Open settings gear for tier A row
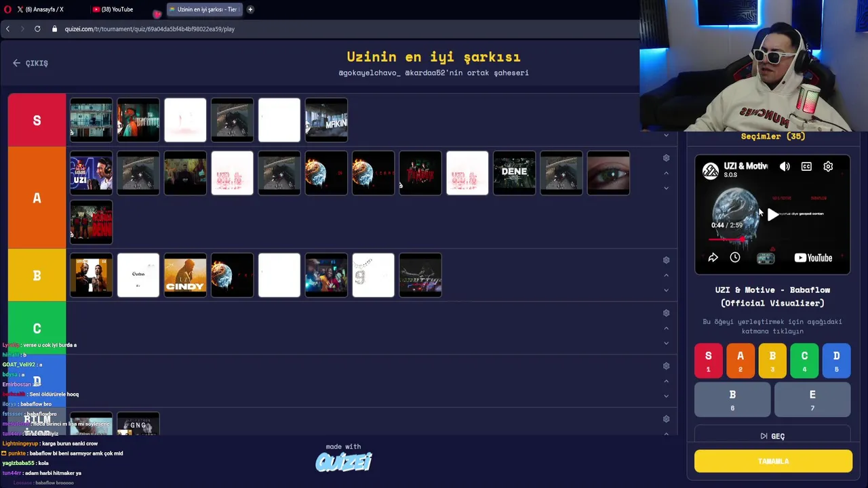The image size is (868, 488). coord(666,158)
